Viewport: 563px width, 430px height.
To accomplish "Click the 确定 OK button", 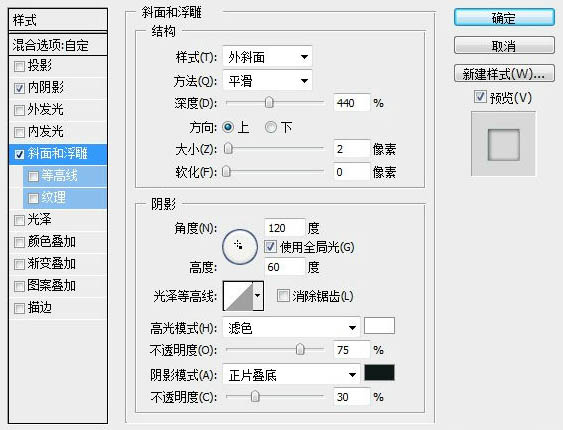I will [x=504, y=18].
